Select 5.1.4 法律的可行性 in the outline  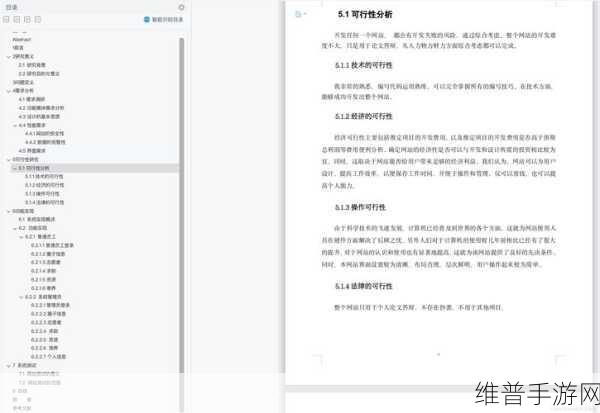(45, 202)
